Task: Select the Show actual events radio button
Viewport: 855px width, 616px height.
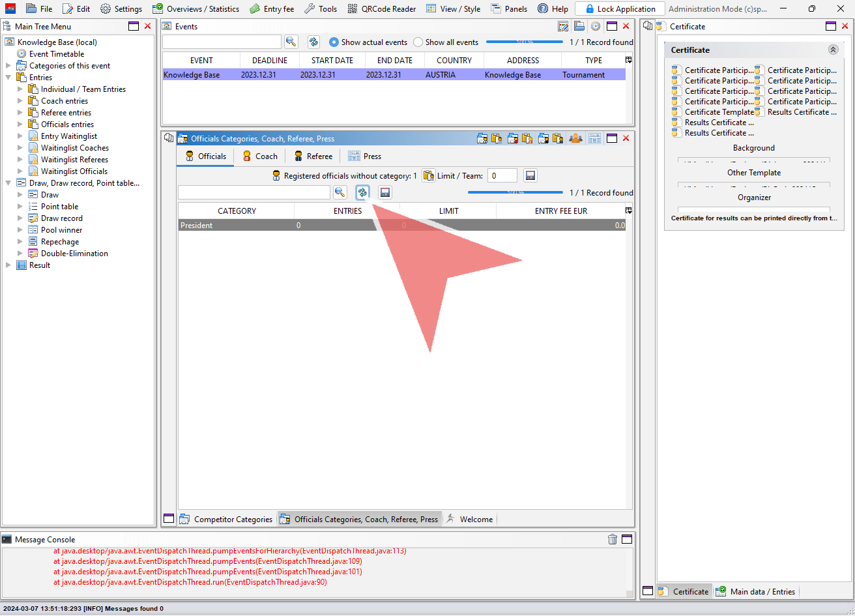Action: [x=334, y=42]
